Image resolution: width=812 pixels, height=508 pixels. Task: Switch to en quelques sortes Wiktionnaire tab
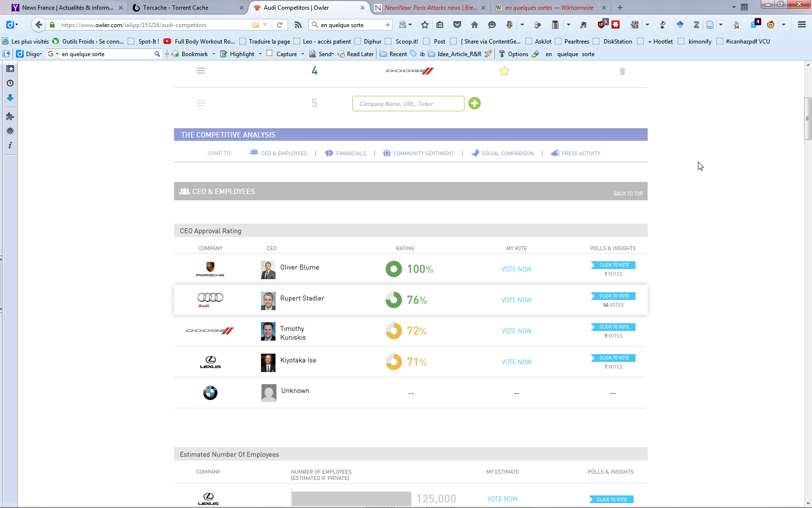click(x=551, y=8)
